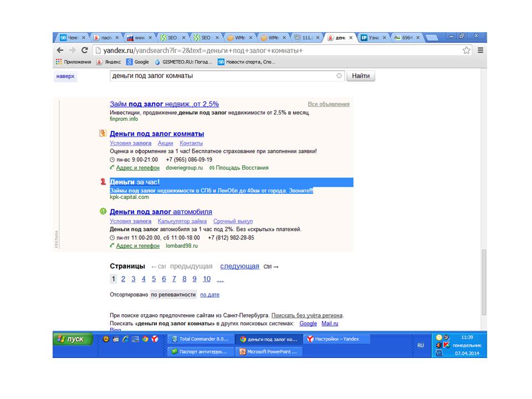Click the favicon beside Деньги под залог комнаты

(x=103, y=134)
